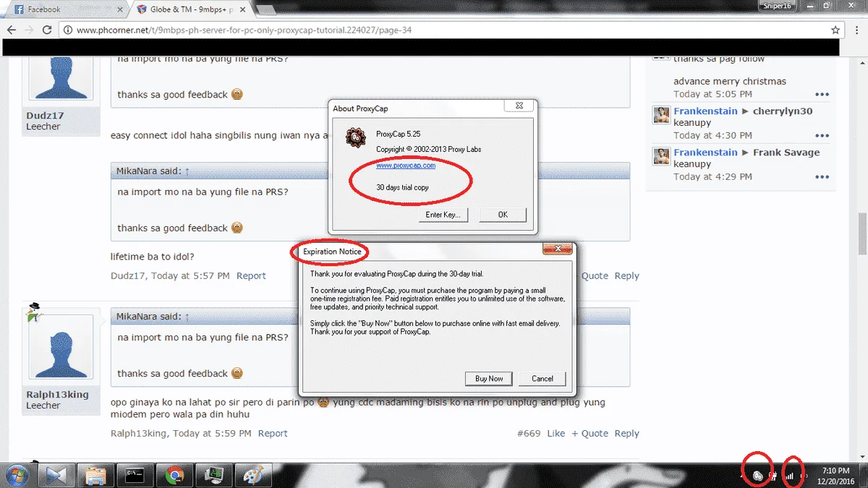The image size is (868, 488).
Task: Quote post #669
Action: coord(590,433)
